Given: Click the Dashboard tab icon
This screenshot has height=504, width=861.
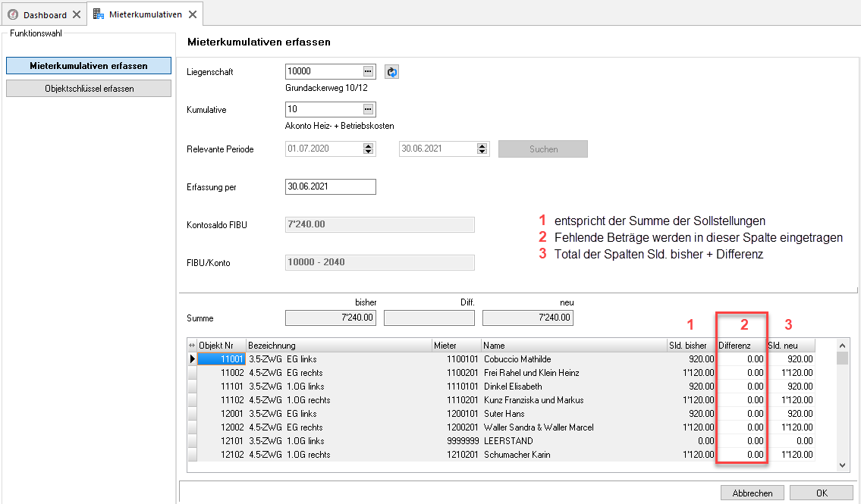Looking at the screenshot, I should tap(13, 14).
